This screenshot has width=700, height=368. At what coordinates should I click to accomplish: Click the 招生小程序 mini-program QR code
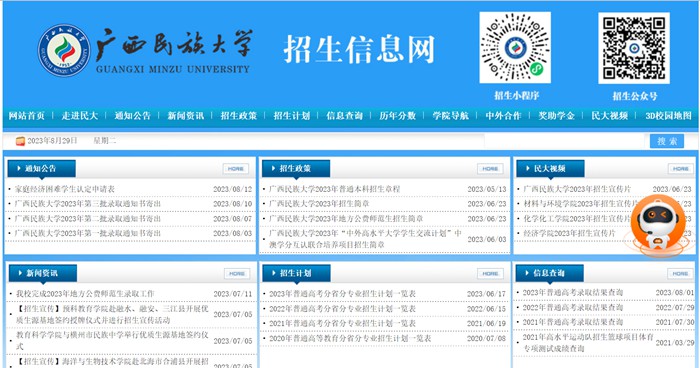tap(515, 47)
